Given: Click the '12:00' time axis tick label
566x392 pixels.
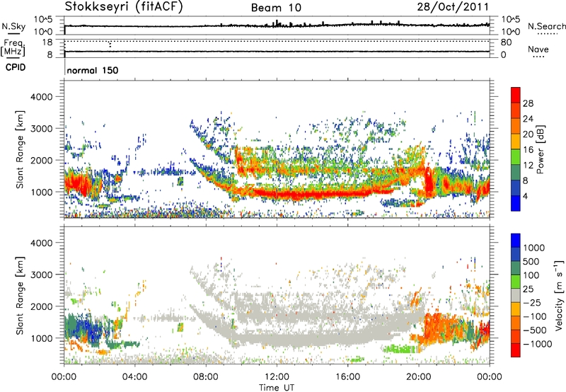Looking at the screenshot, I should [277, 377].
